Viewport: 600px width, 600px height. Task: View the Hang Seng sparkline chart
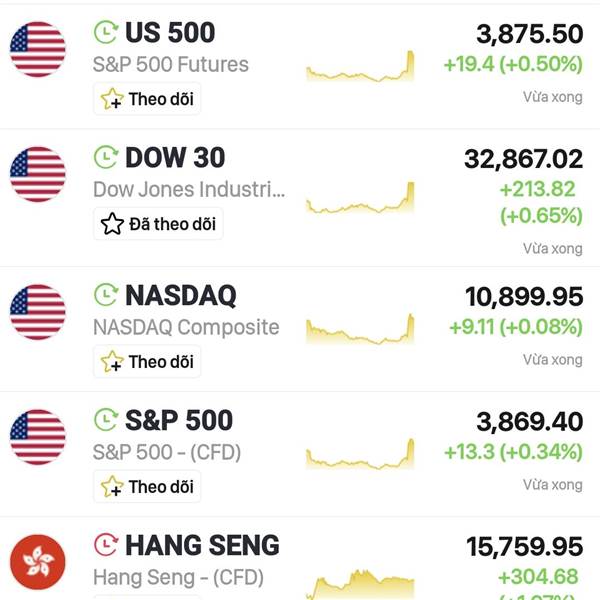[360, 584]
